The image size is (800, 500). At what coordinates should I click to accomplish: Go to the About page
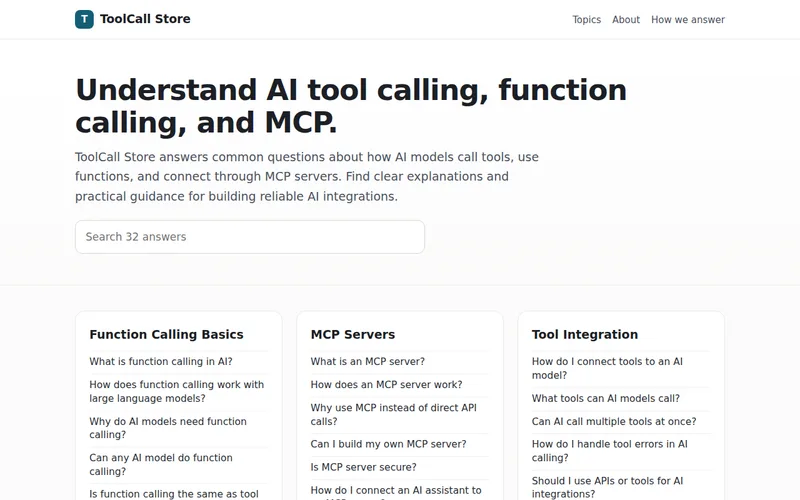[x=626, y=19]
